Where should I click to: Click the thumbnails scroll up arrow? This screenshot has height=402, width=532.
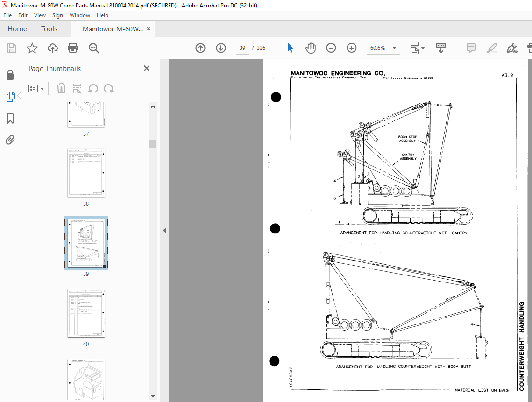(153, 106)
